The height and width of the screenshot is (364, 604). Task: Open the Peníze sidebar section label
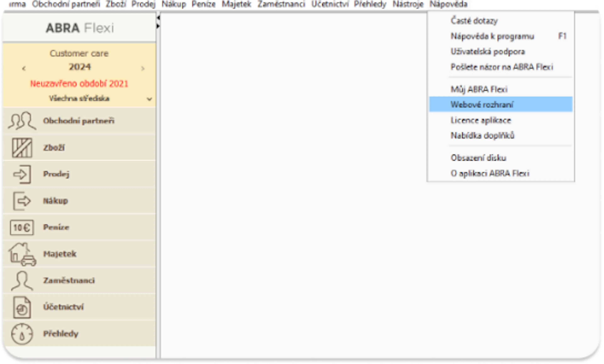click(x=56, y=227)
